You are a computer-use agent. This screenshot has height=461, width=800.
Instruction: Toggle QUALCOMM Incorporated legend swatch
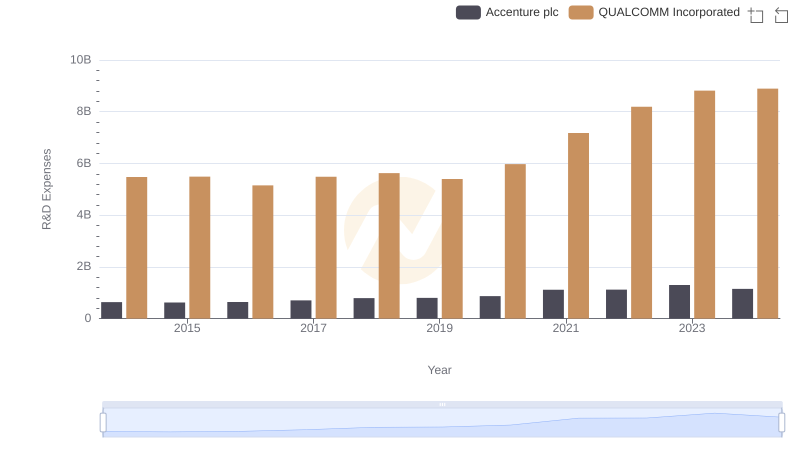581,12
